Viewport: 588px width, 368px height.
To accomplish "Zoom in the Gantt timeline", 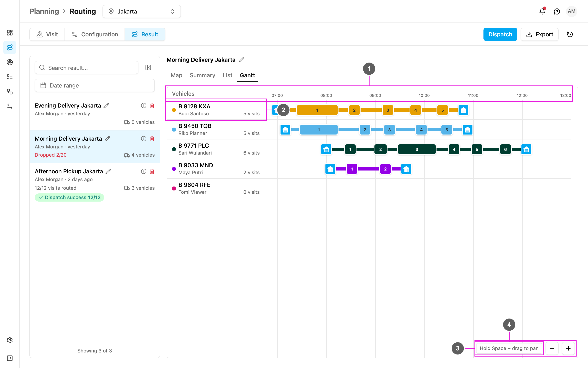I will click(568, 348).
